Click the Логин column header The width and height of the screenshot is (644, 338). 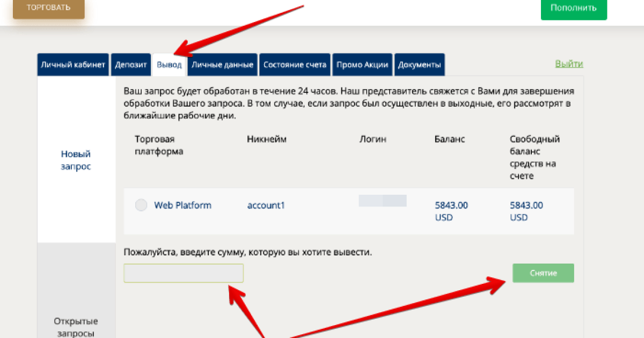click(x=373, y=139)
